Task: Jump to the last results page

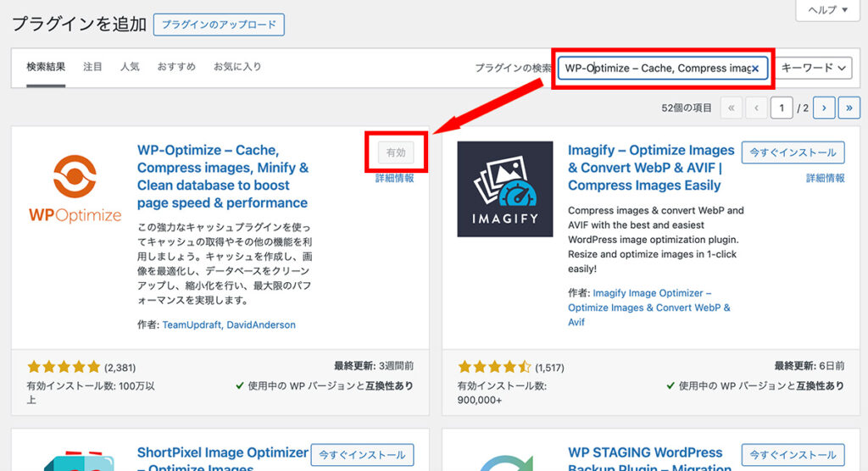Action: (x=849, y=108)
